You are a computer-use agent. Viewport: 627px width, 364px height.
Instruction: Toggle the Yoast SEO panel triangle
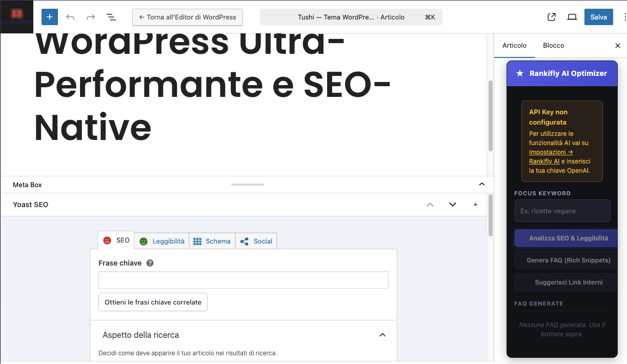(x=475, y=205)
